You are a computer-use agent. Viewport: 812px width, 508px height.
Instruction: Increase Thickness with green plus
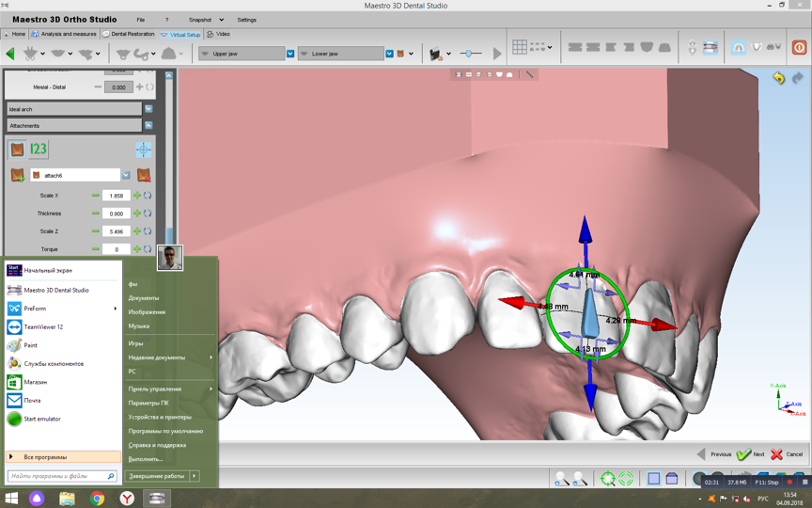pyautogui.click(x=137, y=213)
